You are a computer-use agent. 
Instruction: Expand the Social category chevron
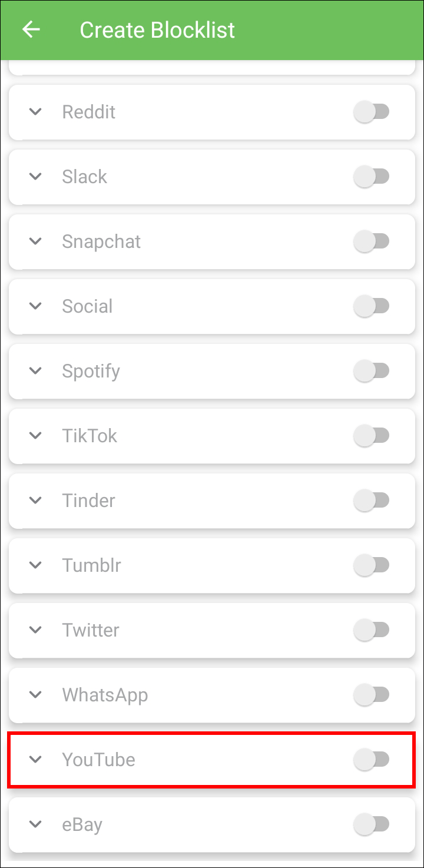click(x=36, y=306)
